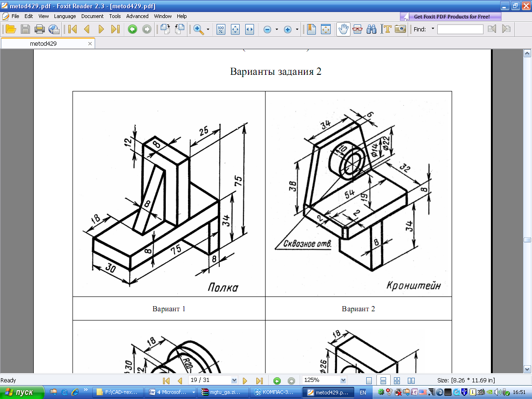Open the Edit menu

click(29, 16)
